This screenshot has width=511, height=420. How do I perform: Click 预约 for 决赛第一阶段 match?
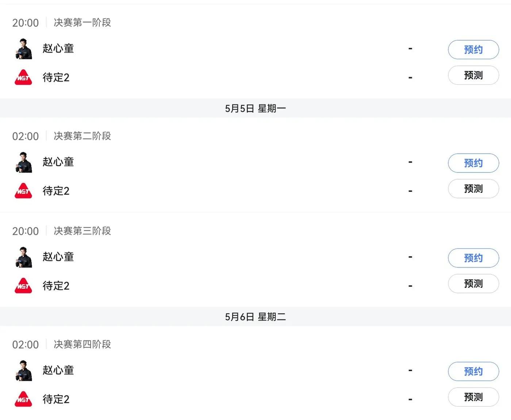[x=473, y=50]
